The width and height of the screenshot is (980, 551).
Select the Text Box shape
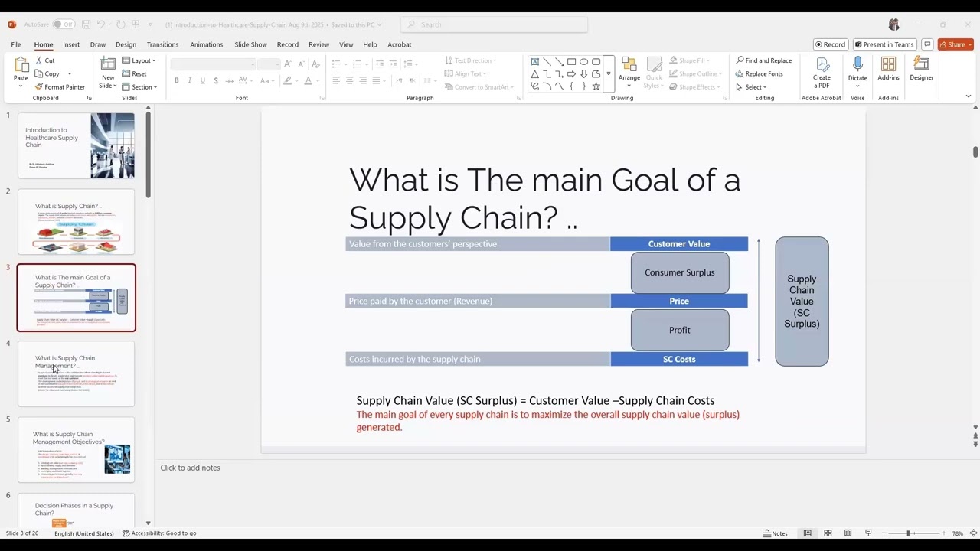pyautogui.click(x=534, y=61)
